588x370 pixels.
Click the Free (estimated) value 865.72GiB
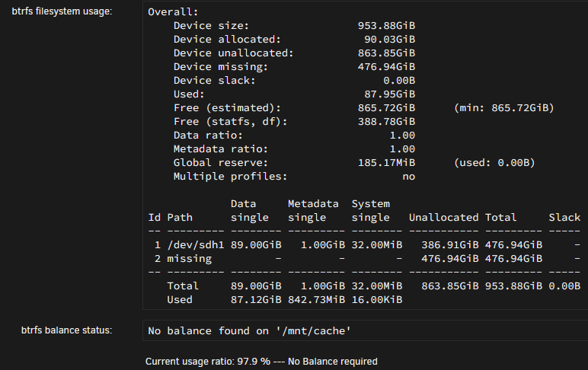[386, 108]
